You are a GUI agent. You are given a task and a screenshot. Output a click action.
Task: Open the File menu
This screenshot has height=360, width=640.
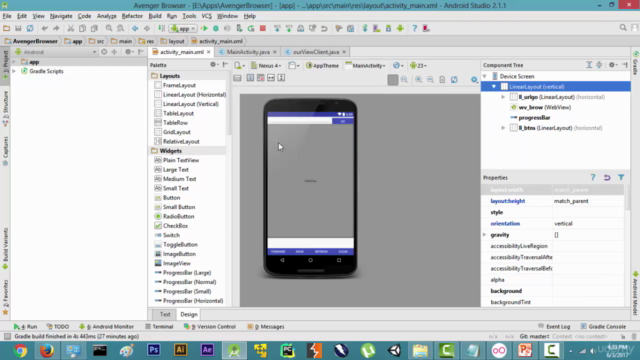pyautogui.click(x=7, y=16)
